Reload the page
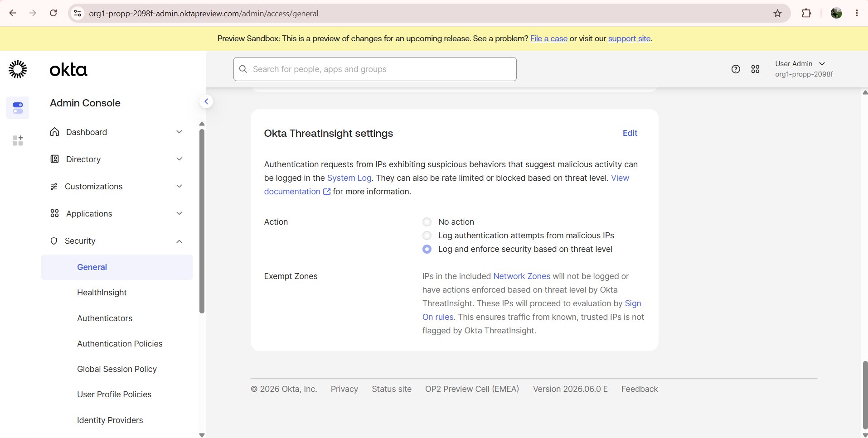The height and width of the screenshot is (438, 868). (x=53, y=13)
